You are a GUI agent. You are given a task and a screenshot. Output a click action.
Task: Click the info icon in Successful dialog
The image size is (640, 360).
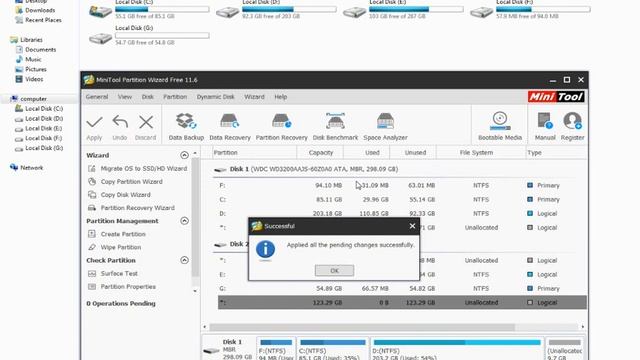[x=265, y=249]
